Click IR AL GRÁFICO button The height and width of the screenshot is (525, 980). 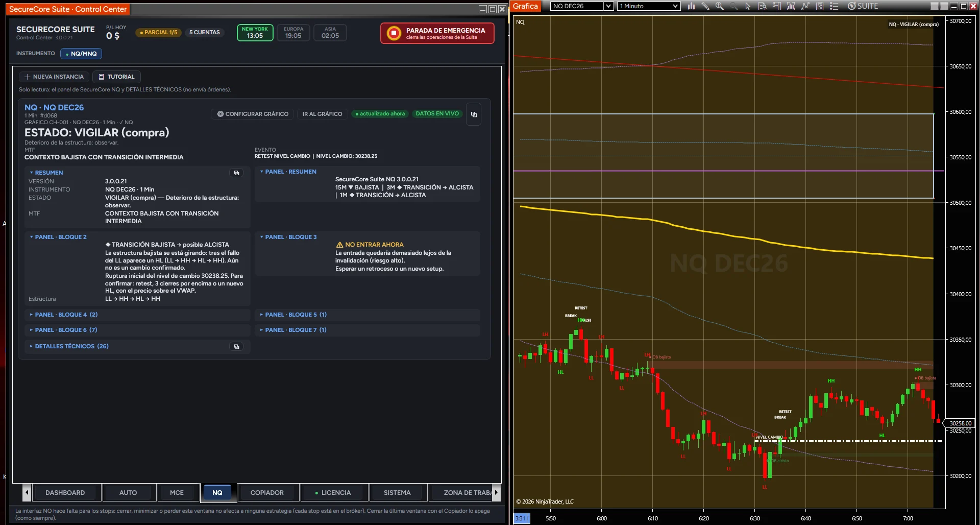pyautogui.click(x=322, y=114)
